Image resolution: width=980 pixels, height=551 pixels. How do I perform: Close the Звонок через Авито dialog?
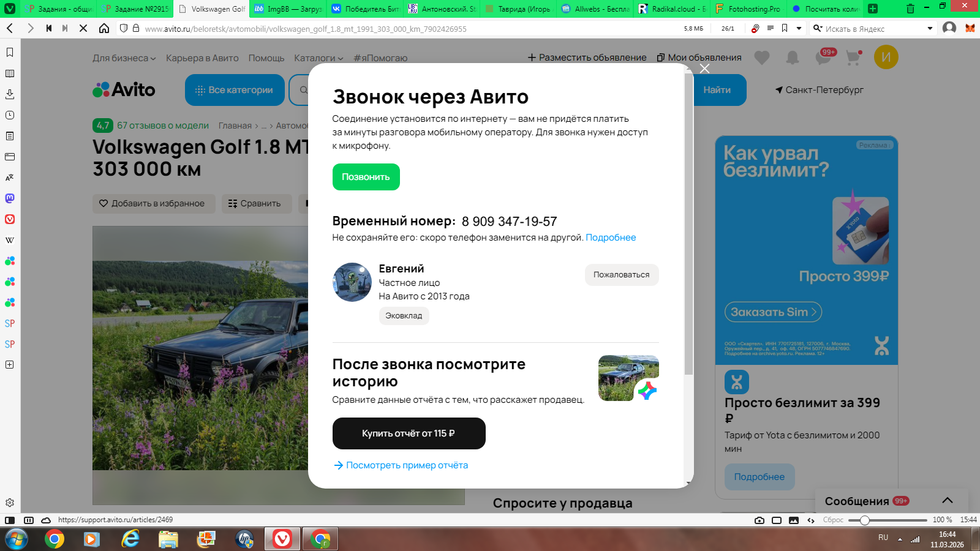pyautogui.click(x=705, y=69)
